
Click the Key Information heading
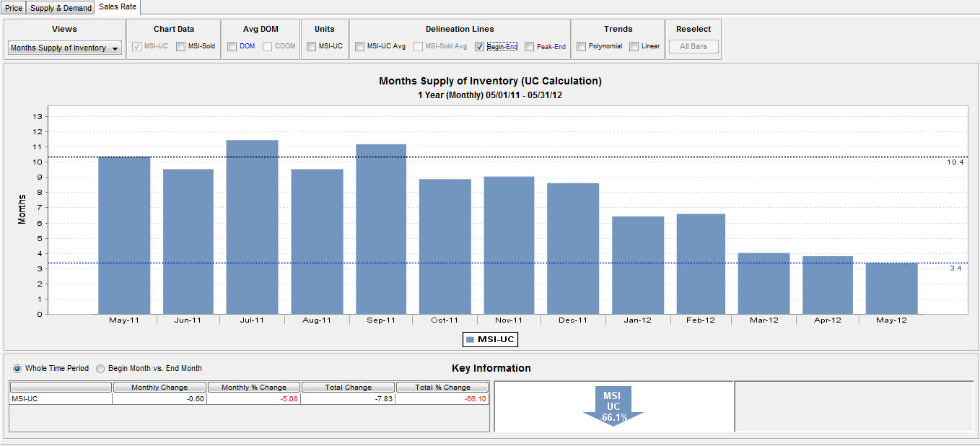pyautogui.click(x=491, y=368)
